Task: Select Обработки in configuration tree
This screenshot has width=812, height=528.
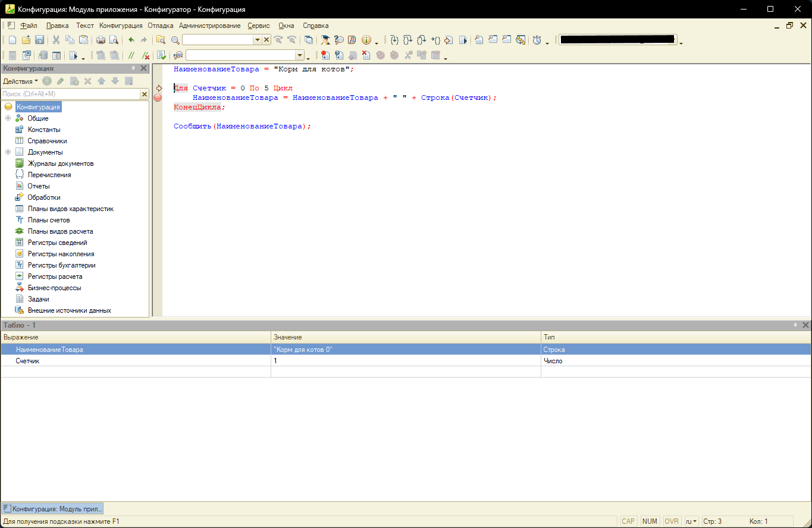Action: (x=44, y=197)
